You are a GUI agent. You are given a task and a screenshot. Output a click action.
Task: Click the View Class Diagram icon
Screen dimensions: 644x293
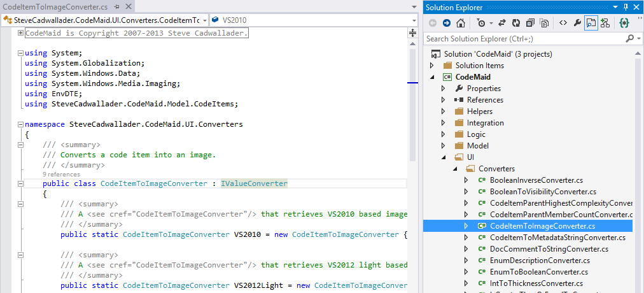[605, 23]
